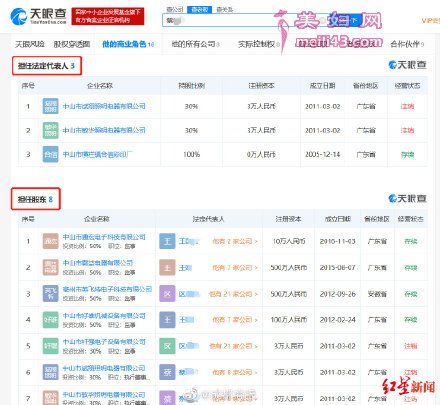Viewport: 440px width, 405px height.
Task: Open the 天眼风险 tab
Action: tap(30, 44)
